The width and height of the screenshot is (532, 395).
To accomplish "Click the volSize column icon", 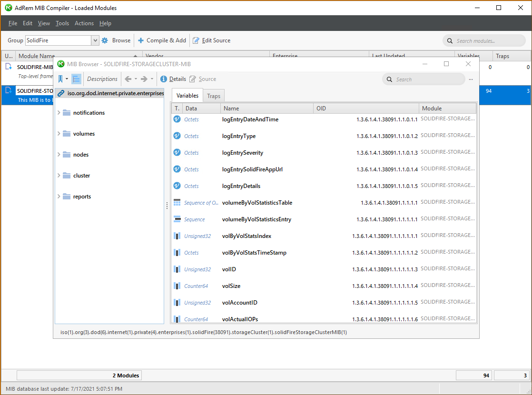I will 177,286.
